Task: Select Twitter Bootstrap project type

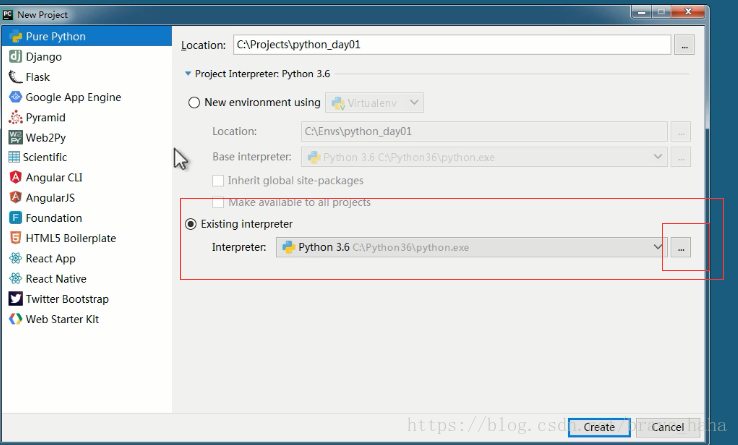Action: click(x=87, y=299)
